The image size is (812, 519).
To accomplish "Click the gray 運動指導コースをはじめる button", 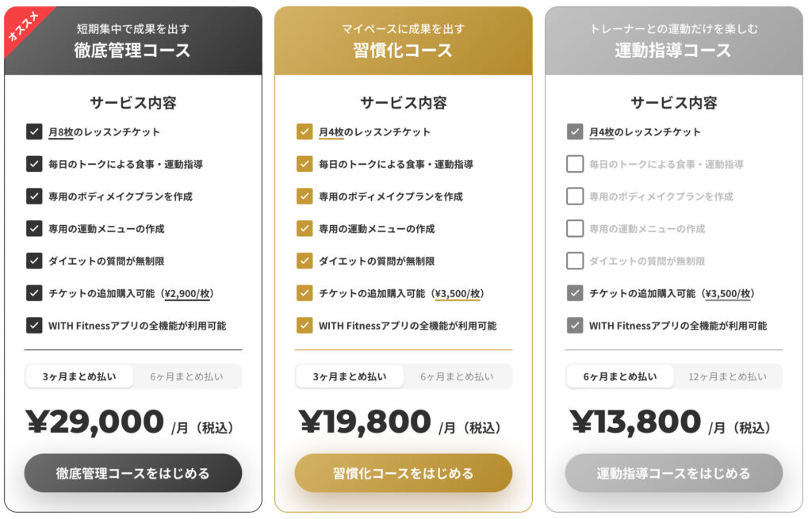I will [674, 473].
